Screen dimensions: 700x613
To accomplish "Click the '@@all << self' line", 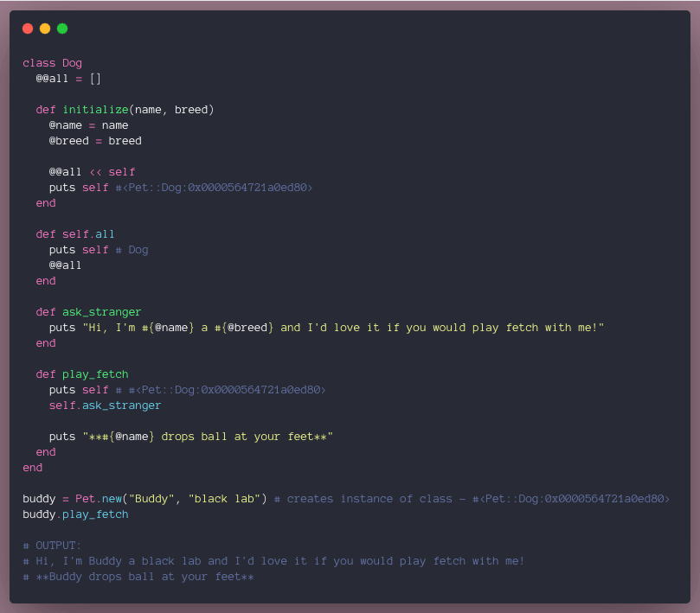I will point(92,172).
